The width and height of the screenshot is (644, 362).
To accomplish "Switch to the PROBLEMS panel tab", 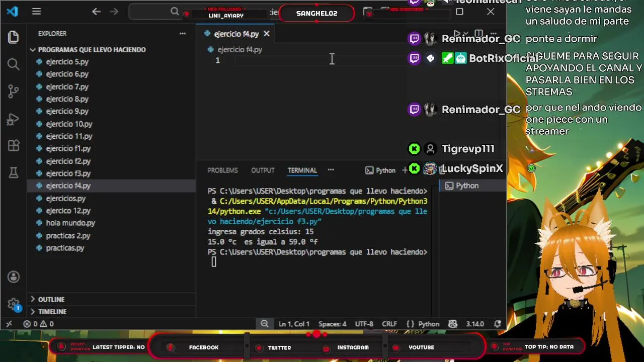I will coord(222,170).
